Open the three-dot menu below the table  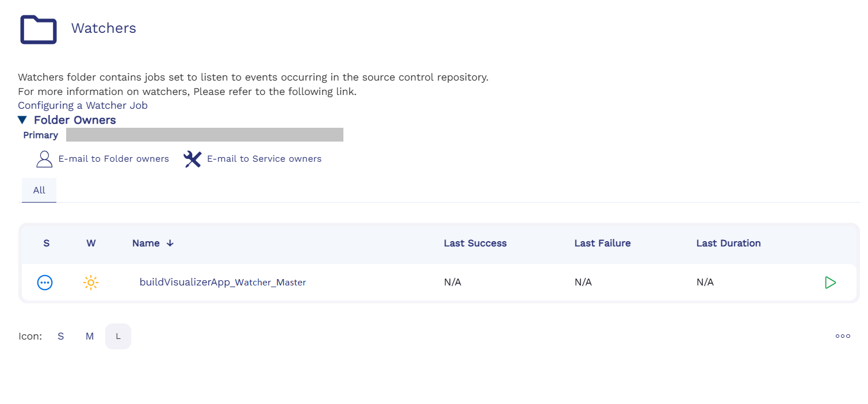[x=843, y=336]
